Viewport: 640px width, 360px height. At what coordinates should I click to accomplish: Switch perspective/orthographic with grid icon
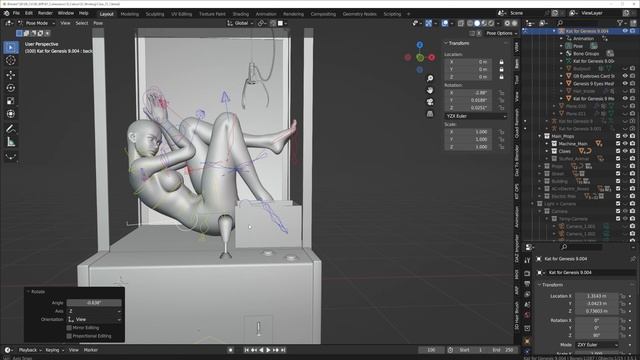pyautogui.click(x=430, y=114)
